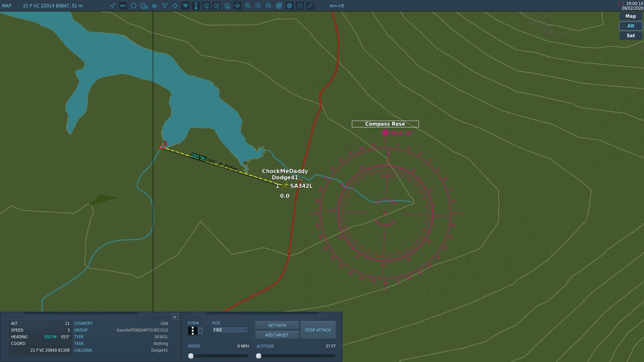The width and height of the screenshot is (644, 362).
Task: Switch to Map view layer
Action: click(631, 16)
